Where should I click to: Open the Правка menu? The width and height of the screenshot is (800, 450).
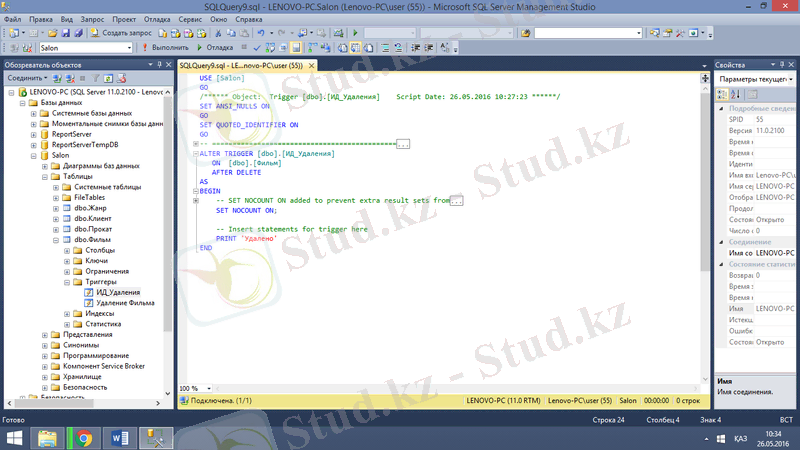pos(41,19)
